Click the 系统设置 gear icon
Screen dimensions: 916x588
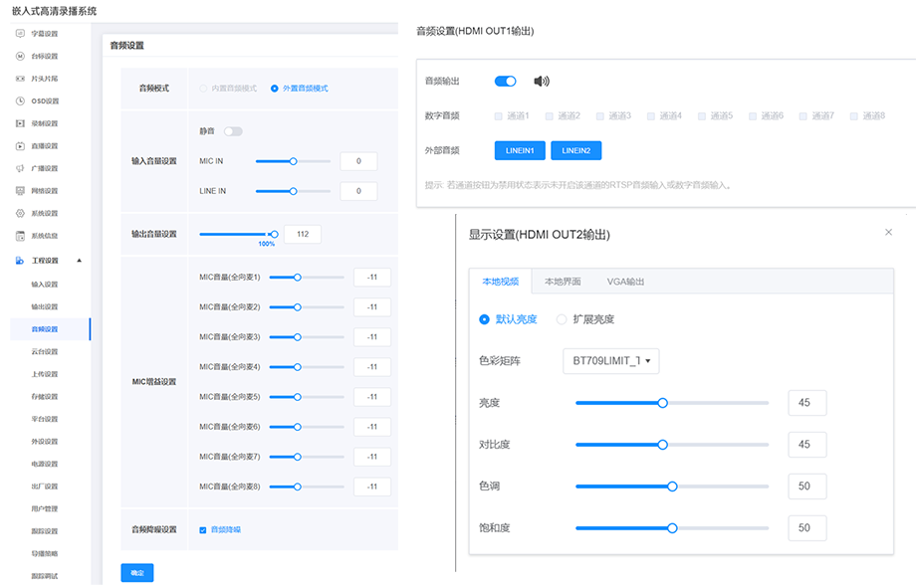20,213
